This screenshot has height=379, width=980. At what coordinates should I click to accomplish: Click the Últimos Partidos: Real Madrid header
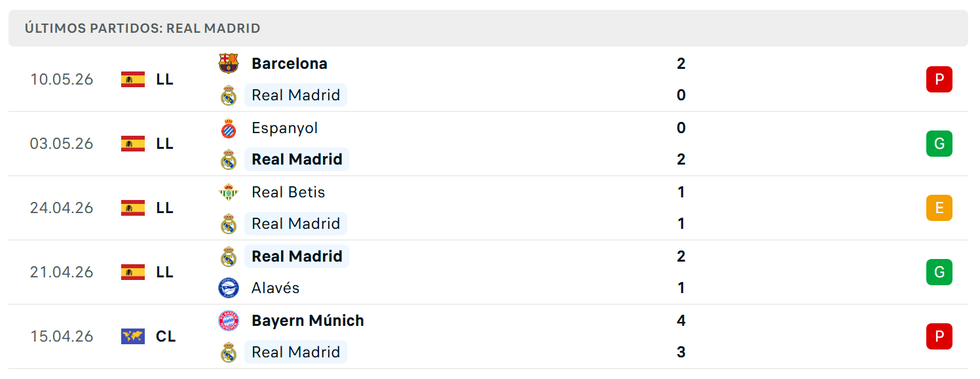[143, 28]
